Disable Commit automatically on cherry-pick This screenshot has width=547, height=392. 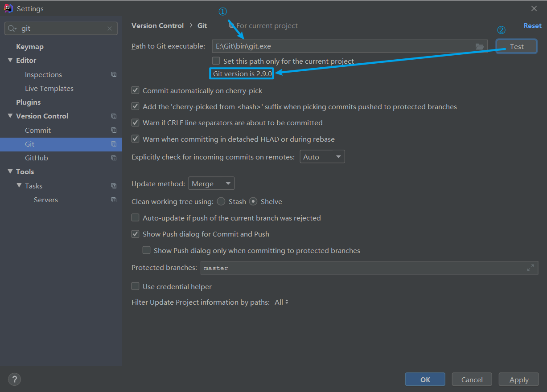(136, 90)
